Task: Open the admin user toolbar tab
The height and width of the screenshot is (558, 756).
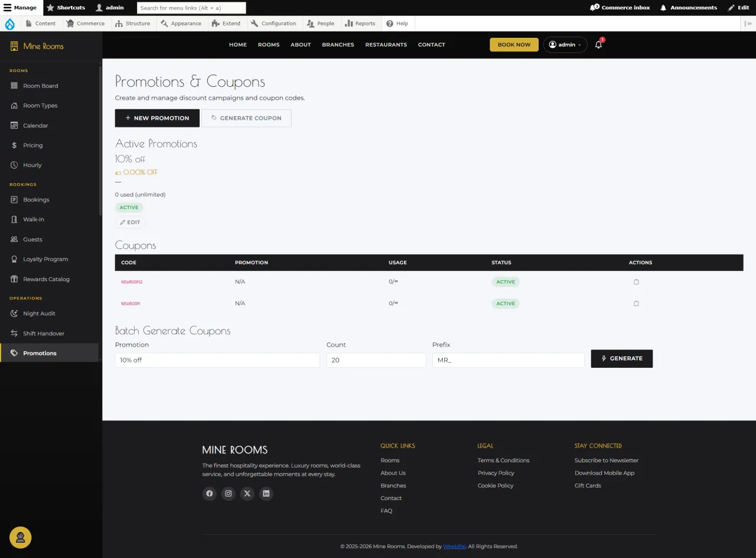Action: tap(110, 8)
